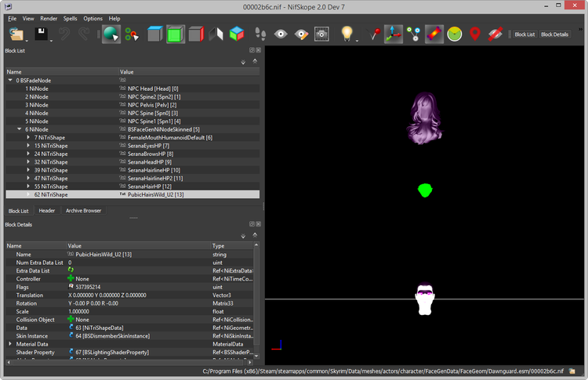Collapse all rows in Block List
The image size is (588, 380).
pyautogui.click(x=255, y=61)
